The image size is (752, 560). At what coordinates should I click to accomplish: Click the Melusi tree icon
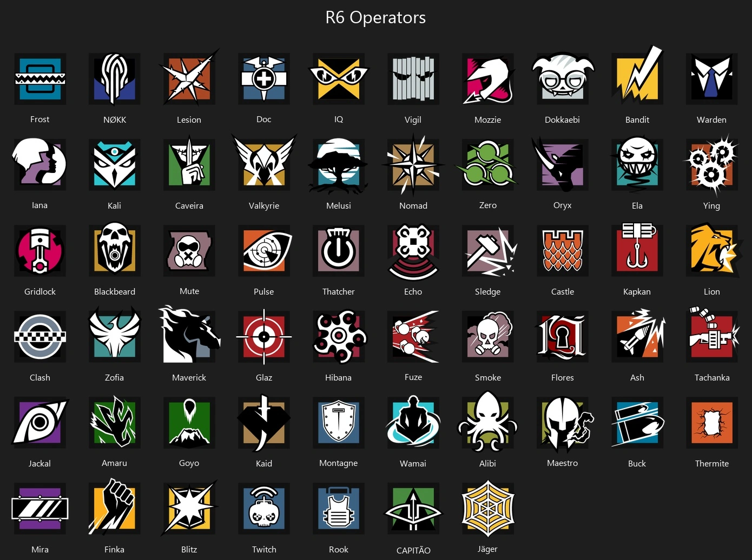pos(339,165)
